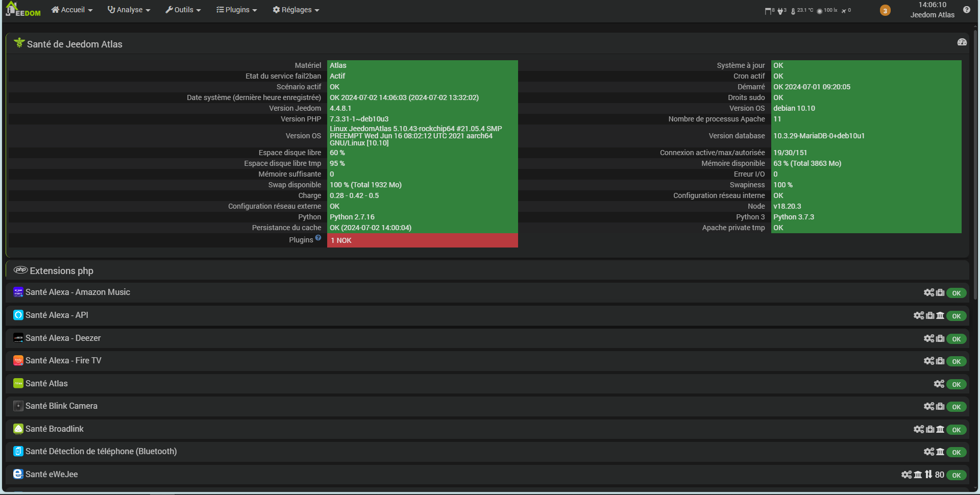Open the power plug summary showing 3
The width and height of the screenshot is (980, 495).
[x=782, y=11]
